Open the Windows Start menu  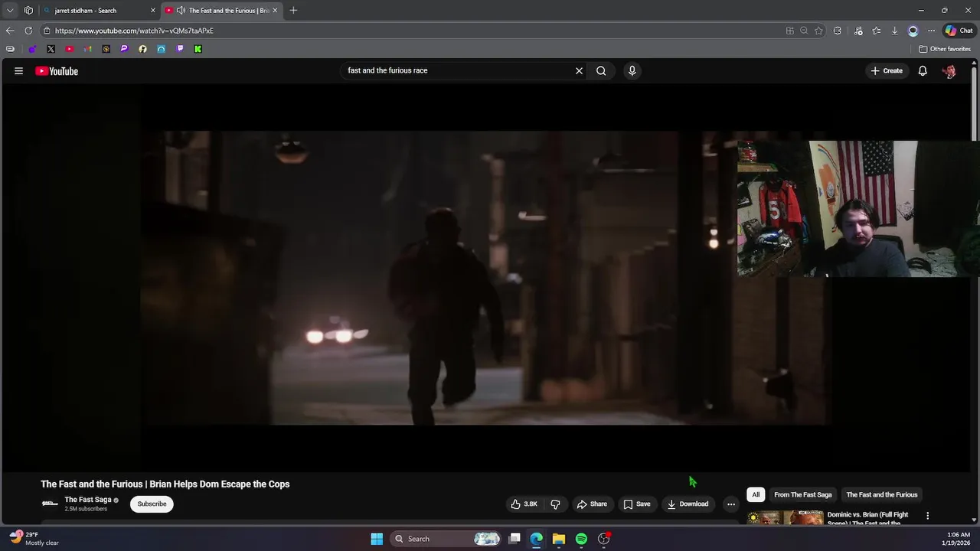tap(377, 539)
